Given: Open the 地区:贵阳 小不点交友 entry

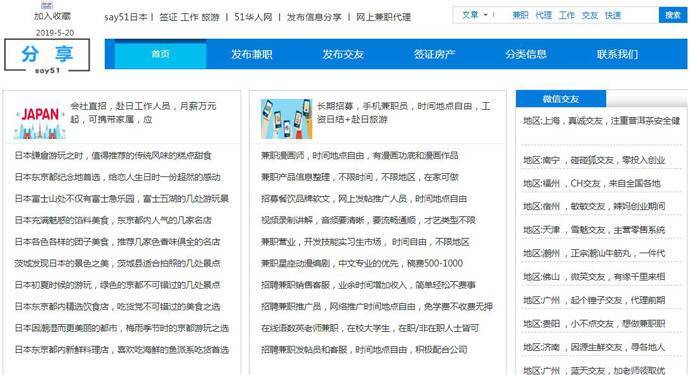Looking at the screenshot, I should point(594,324).
